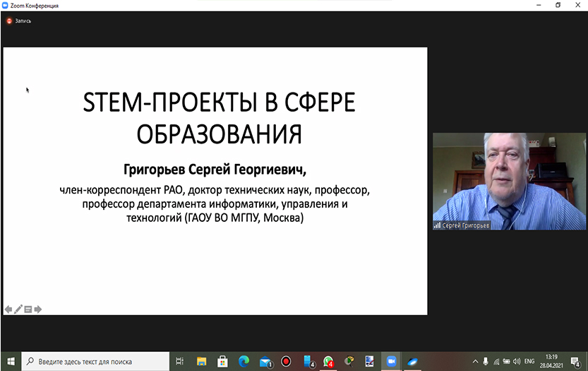Open the slide options menu icon

pyautogui.click(x=28, y=309)
